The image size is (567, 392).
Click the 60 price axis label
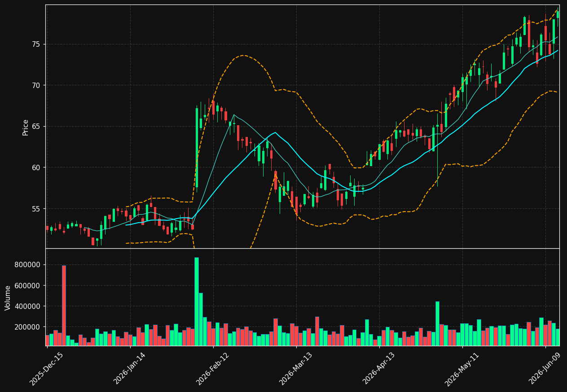pos(36,167)
